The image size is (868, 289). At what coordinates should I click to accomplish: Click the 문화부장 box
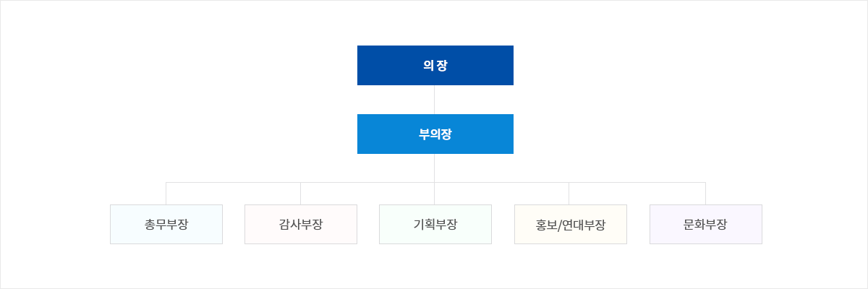click(706, 224)
